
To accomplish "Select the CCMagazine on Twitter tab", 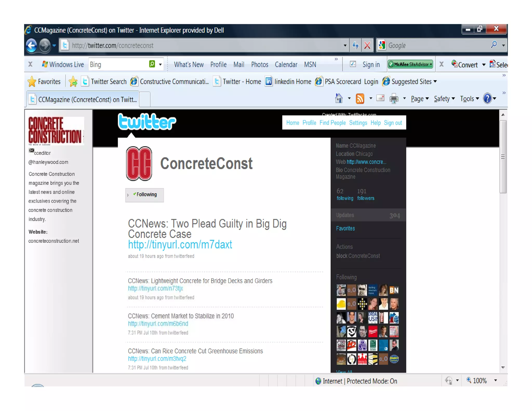I will 83,100.
